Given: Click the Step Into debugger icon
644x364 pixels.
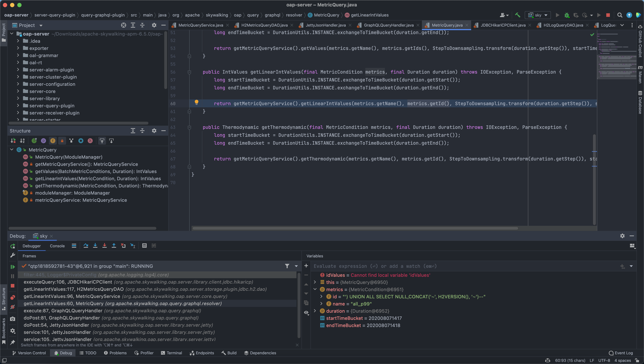Looking at the screenshot, I should 95,246.
